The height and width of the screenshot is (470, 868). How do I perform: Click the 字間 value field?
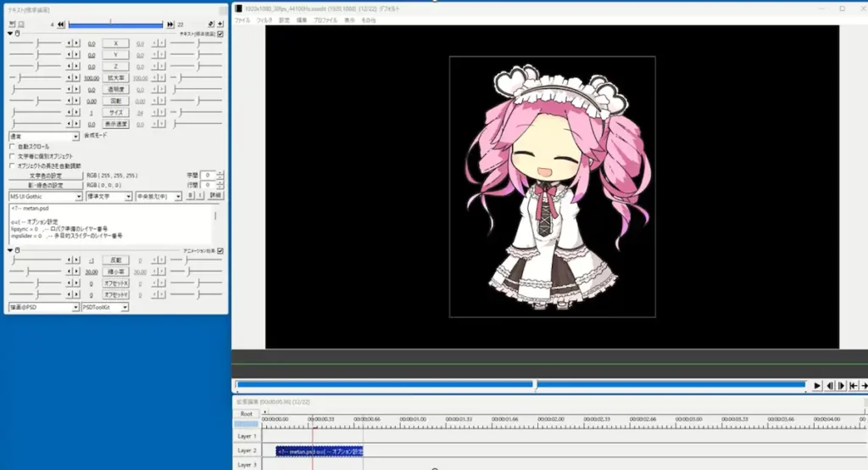[209, 175]
